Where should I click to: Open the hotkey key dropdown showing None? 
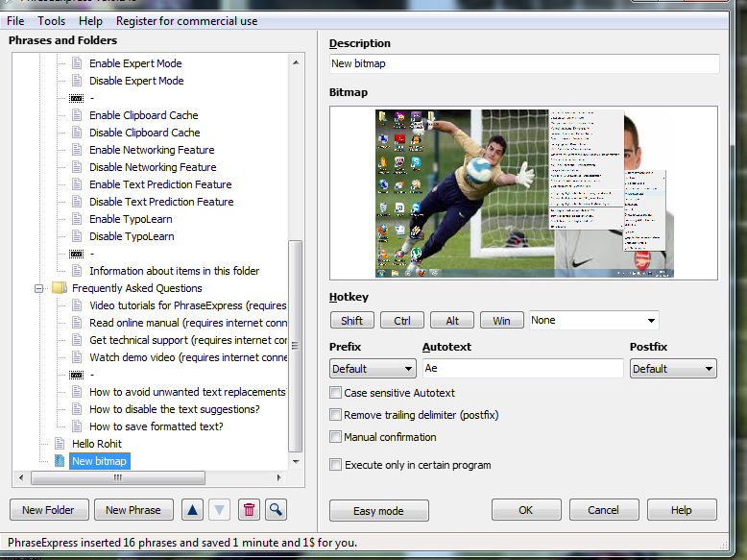click(593, 320)
